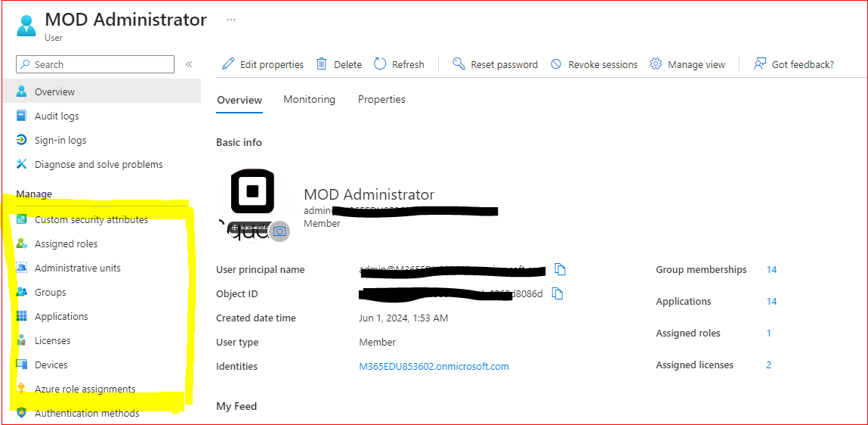868x425 pixels.
Task: Click the Custom security attributes icon
Action: [x=22, y=219]
